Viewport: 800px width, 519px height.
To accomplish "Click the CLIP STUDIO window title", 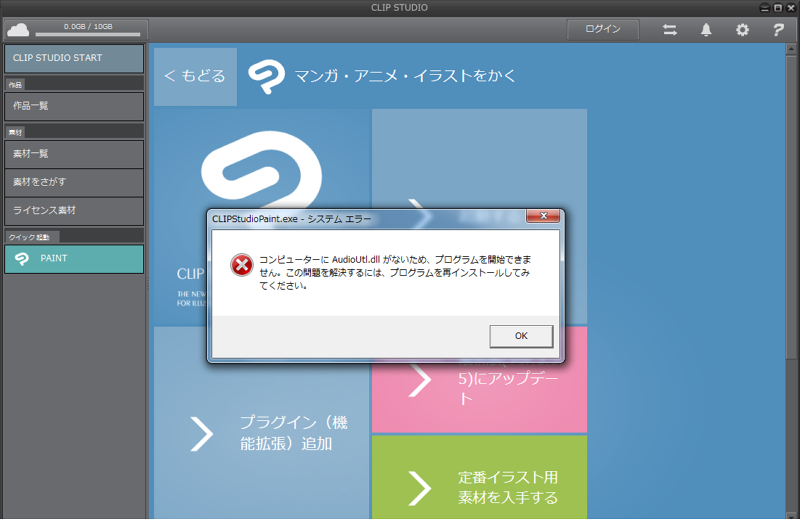I will click(x=399, y=8).
